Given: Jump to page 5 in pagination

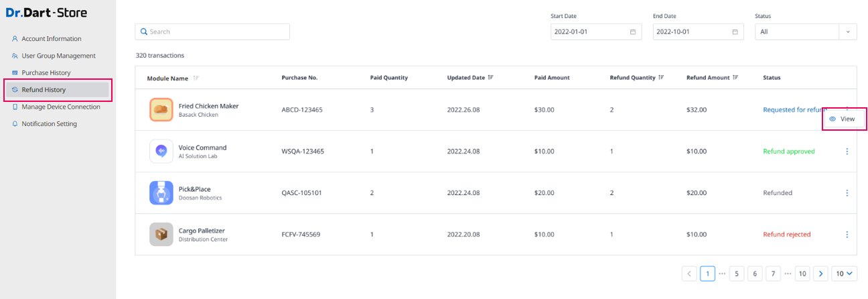Looking at the screenshot, I should (737, 274).
